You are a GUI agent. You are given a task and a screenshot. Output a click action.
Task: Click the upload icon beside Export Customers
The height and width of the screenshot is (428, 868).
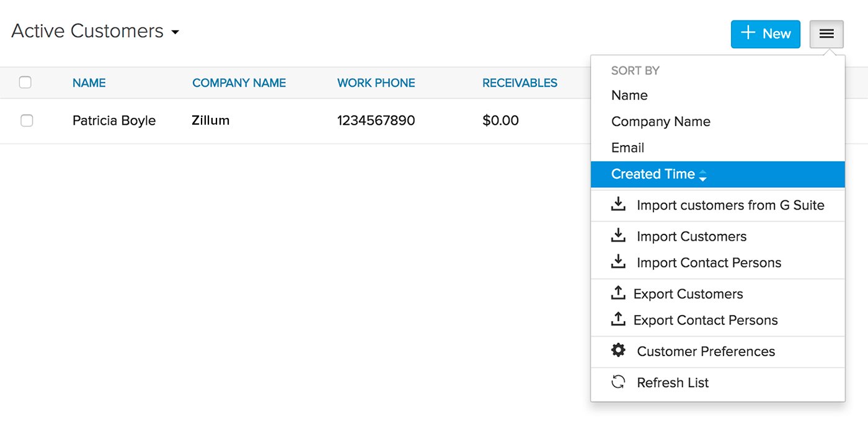[618, 293]
